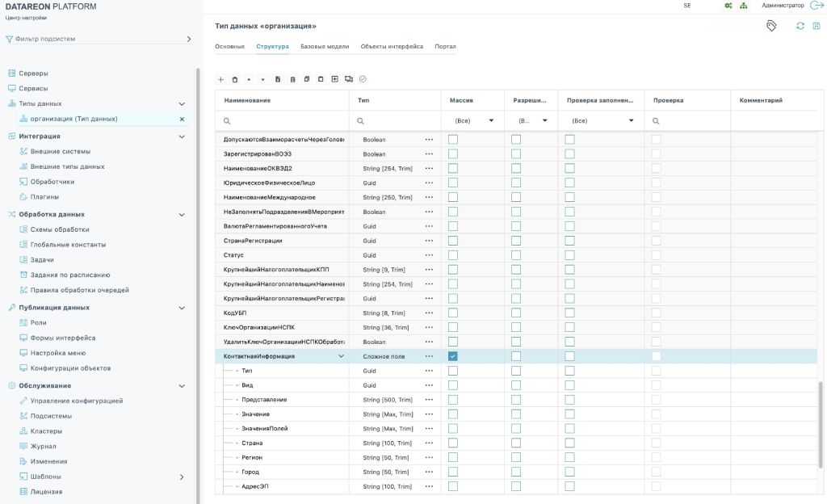Image resolution: width=827 pixels, height=504 pixels.
Task: Click the green gears icon in header
Action: (728, 6)
